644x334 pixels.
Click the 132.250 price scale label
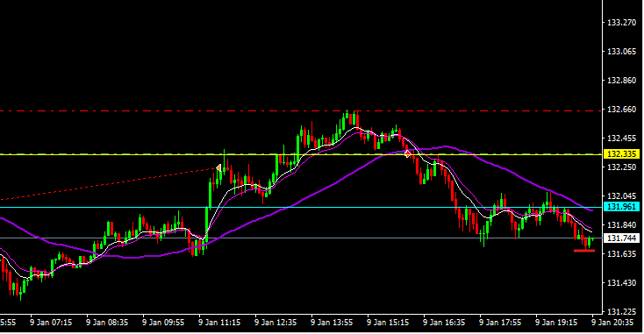[622, 167]
